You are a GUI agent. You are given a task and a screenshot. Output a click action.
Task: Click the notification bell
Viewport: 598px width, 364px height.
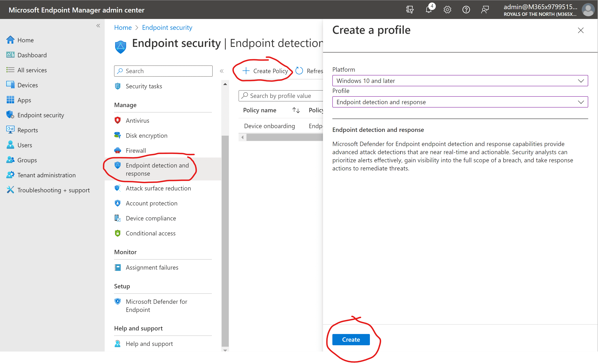click(x=429, y=9)
